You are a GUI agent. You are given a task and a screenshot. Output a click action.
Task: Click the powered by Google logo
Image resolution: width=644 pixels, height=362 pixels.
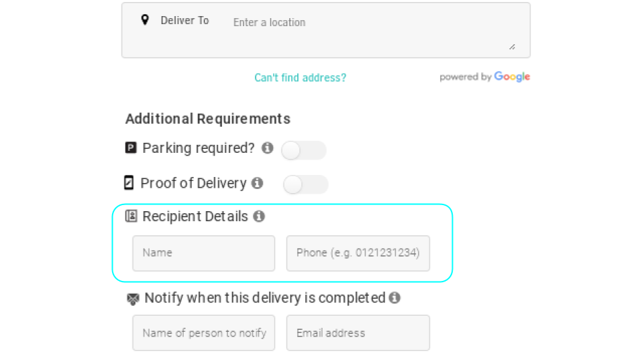pyautogui.click(x=484, y=77)
